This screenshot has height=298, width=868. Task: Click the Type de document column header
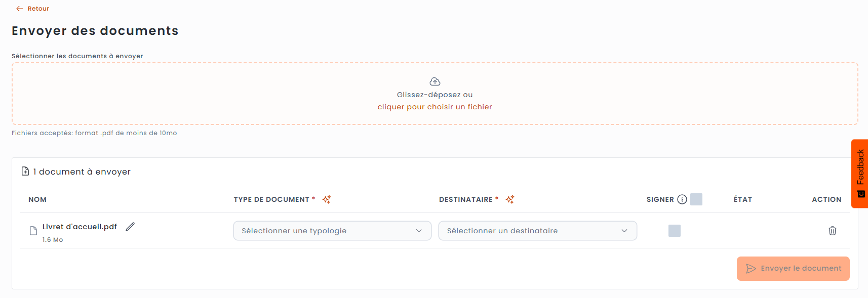(271, 199)
